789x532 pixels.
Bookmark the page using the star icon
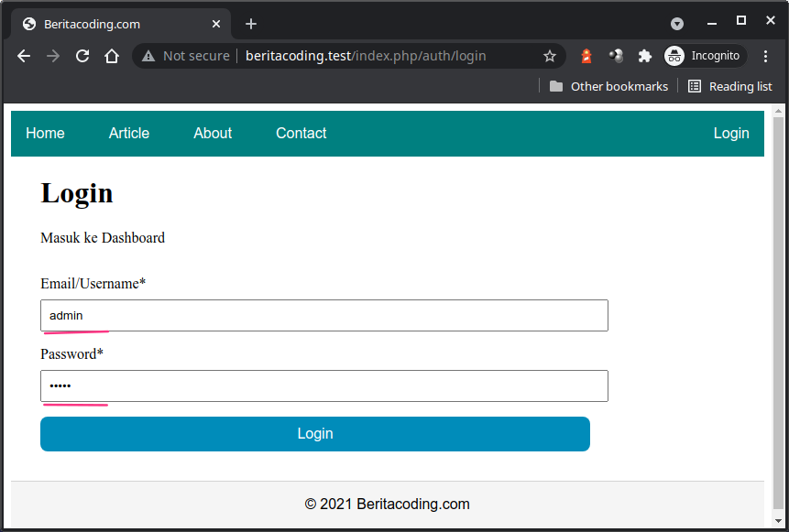550,56
